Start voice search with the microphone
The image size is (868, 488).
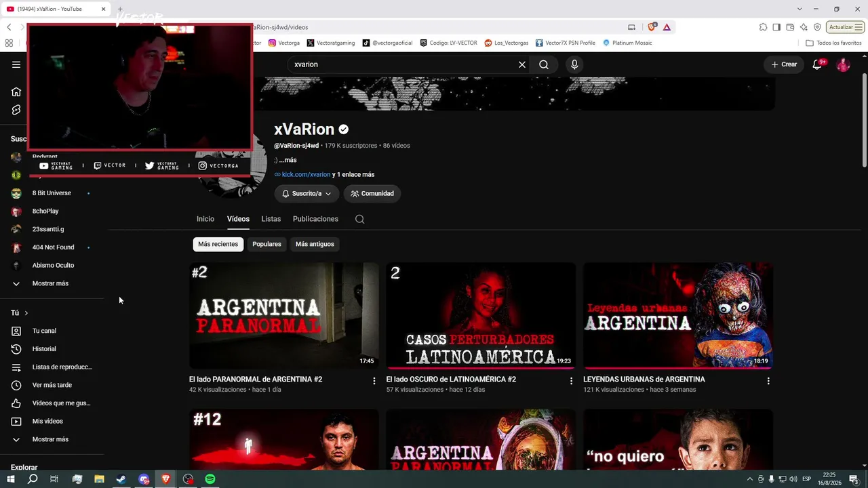click(x=574, y=64)
